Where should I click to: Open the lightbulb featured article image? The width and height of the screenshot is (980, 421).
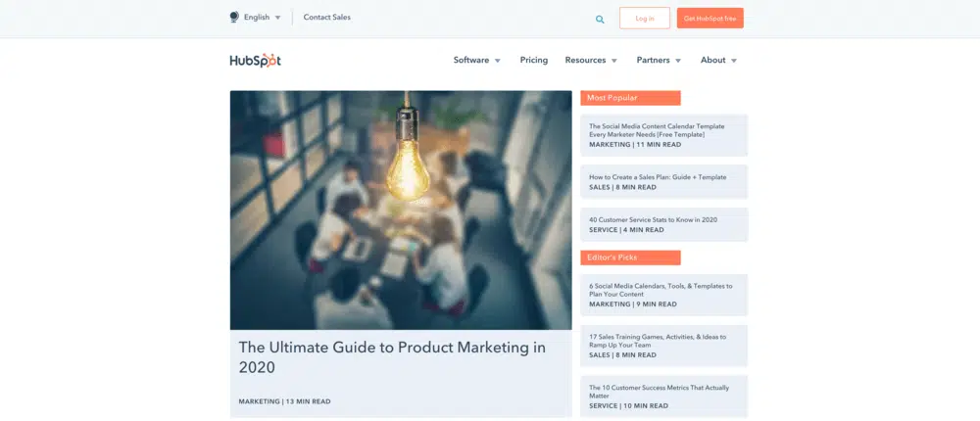coord(401,210)
